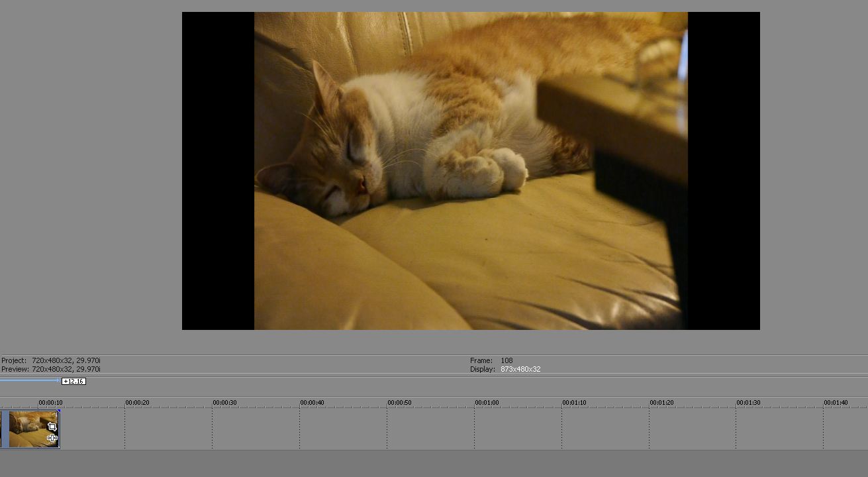
Task: Click the blue fade handle at clip's top corner
Action: point(58,411)
